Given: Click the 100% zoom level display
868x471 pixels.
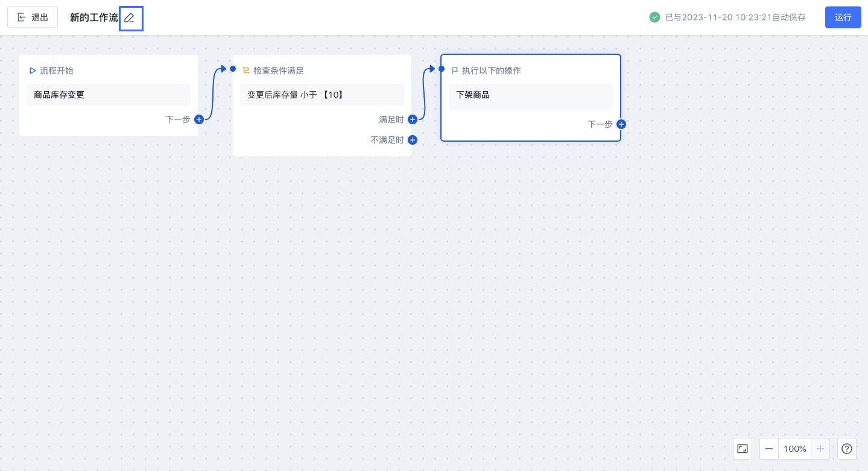Looking at the screenshot, I should (795, 449).
